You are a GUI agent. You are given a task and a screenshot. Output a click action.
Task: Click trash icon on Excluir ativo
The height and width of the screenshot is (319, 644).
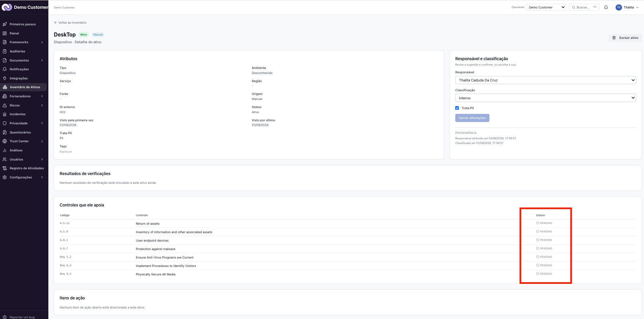[614, 38]
